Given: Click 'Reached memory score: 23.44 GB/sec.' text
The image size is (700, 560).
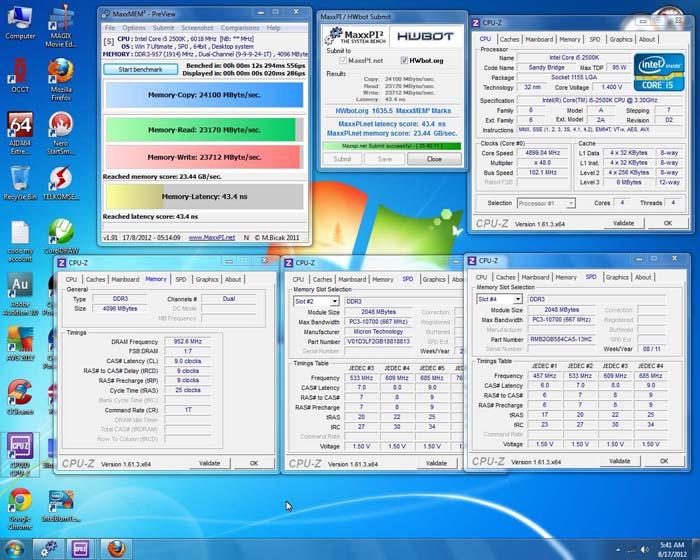Looking at the screenshot, I should tap(162, 176).
